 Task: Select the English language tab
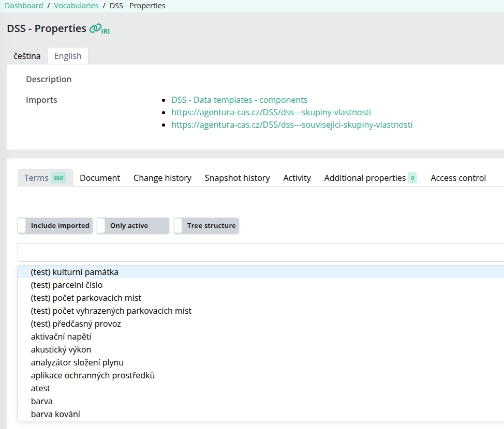point(68,56)
